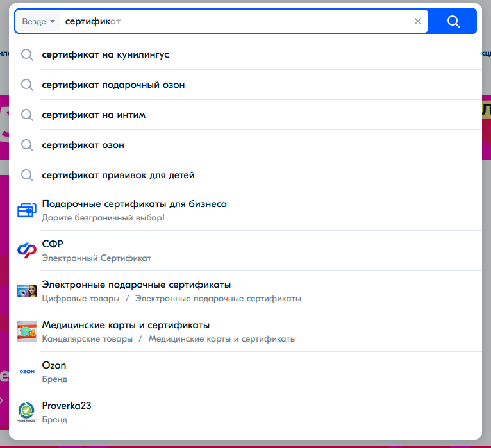Image resolution: width=491 pixels, height=448 pixels.
Task: Select suggestion сертификат на интим
Action: coord(246,115)
